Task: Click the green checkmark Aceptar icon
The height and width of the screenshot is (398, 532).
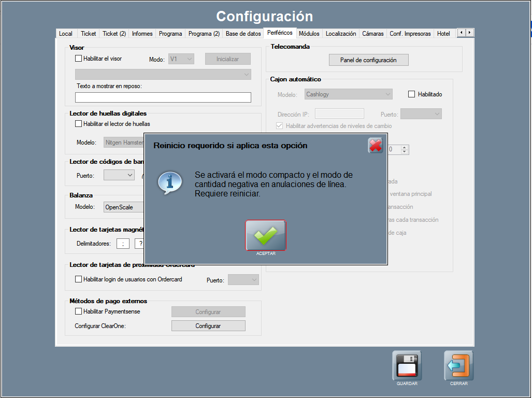Action: click(265, 235)
